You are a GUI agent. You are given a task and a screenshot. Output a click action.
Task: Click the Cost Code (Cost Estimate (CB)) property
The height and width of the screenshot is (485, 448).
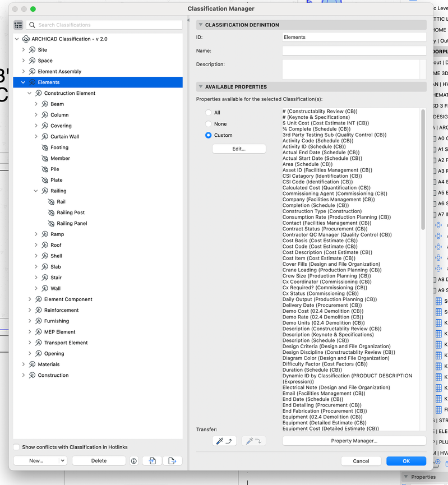(x=320, y=247)
